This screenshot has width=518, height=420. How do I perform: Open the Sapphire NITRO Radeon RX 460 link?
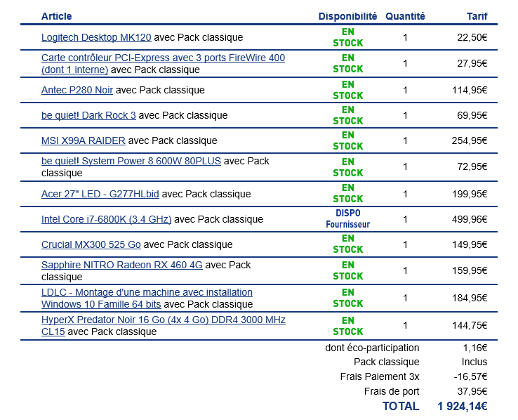(x=122, y=265)
